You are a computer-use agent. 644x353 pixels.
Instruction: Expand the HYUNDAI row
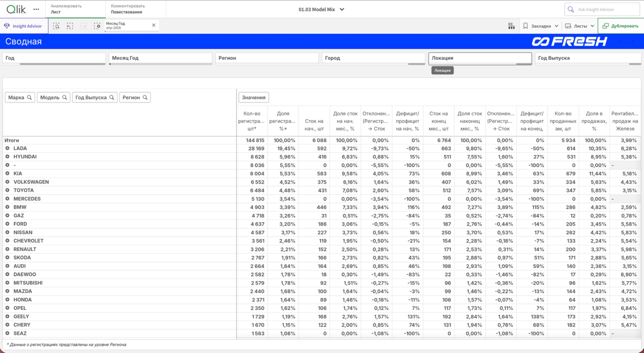7,157
